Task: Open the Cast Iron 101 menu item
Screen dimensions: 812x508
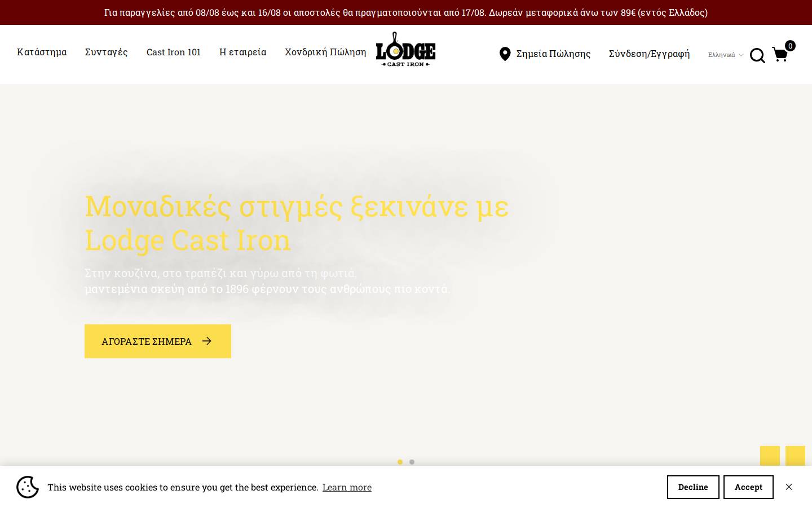Action: pyautogui.click(x=174, y=52)
